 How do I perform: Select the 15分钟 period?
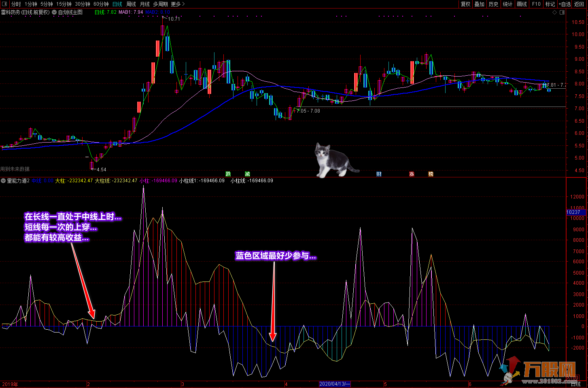(64, 4)
